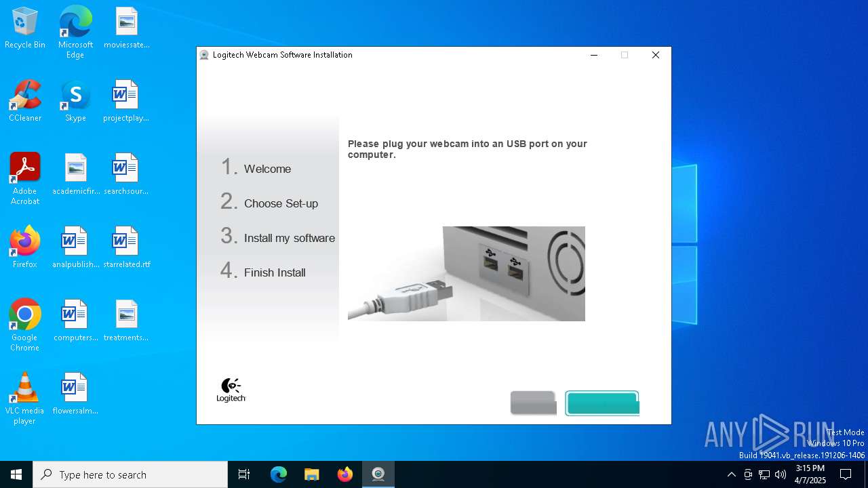The image size is (868, 488).
Task: Open Firefox from the taskbar
Action: pos(345,474)
